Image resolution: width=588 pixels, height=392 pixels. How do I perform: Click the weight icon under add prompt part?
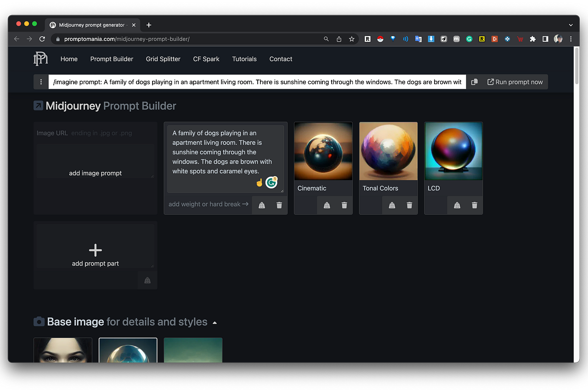[147, 280]
